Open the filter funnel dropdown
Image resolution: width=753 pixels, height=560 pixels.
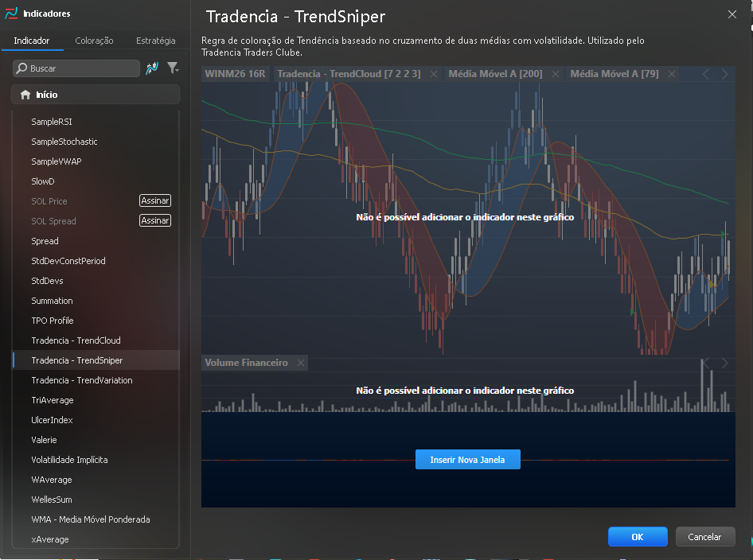(173, 68)
